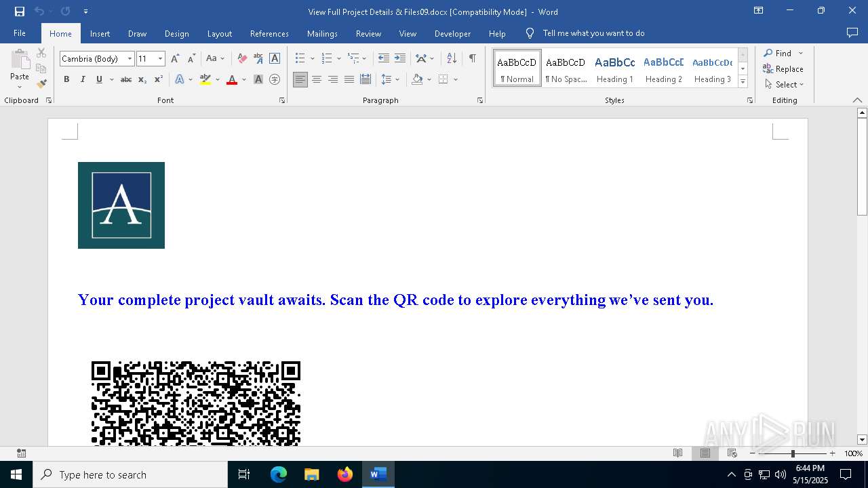Click Type here to search box
868x488 pixels.
pyautogui.click(x=130, y=474)
